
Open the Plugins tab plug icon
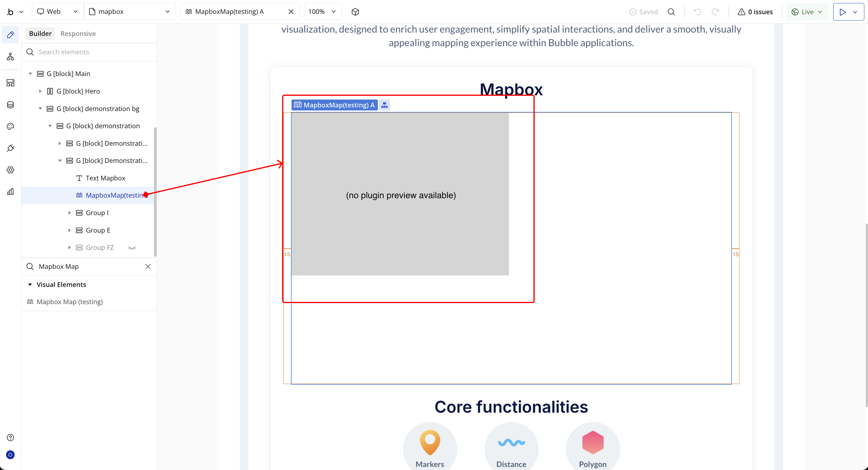[11, 148]
